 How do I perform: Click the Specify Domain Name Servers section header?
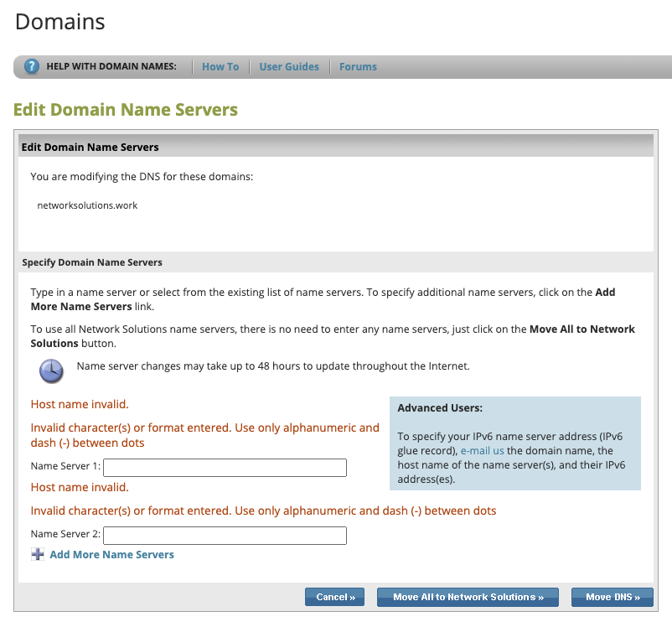(x=92, y=262)
